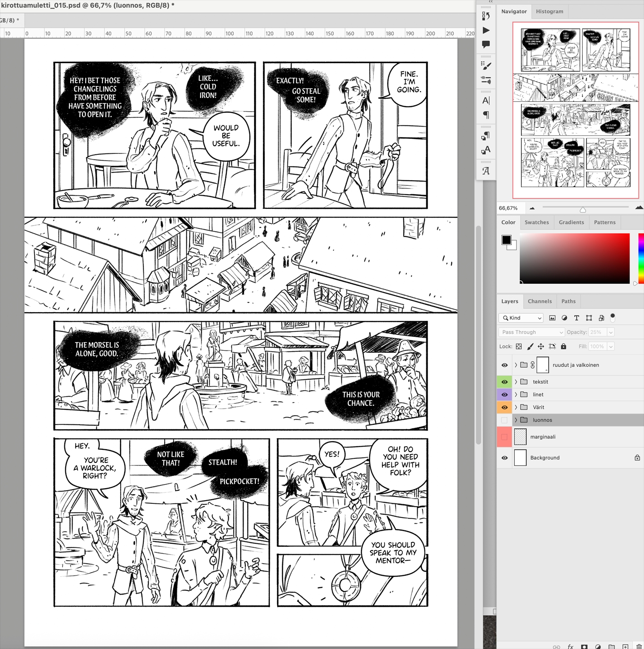Click the Navigator zoom in mountains button

tap(639, 208)
